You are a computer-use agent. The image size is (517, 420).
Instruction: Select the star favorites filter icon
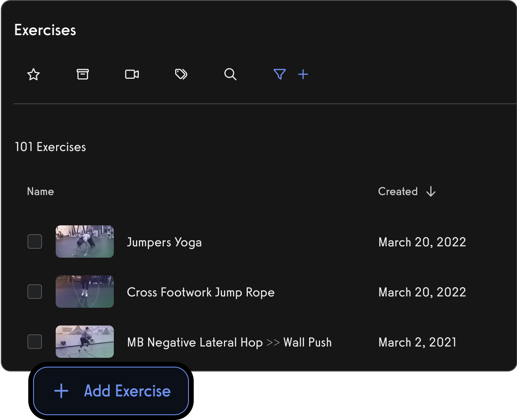tap(33, 74)
